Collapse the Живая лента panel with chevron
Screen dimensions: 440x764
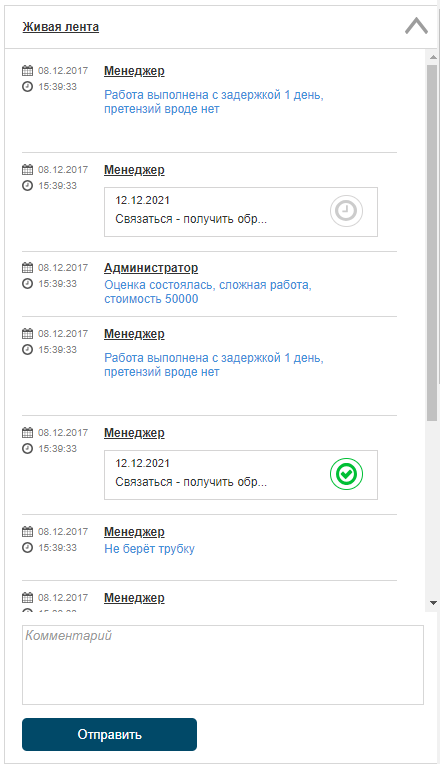(416, 26)
